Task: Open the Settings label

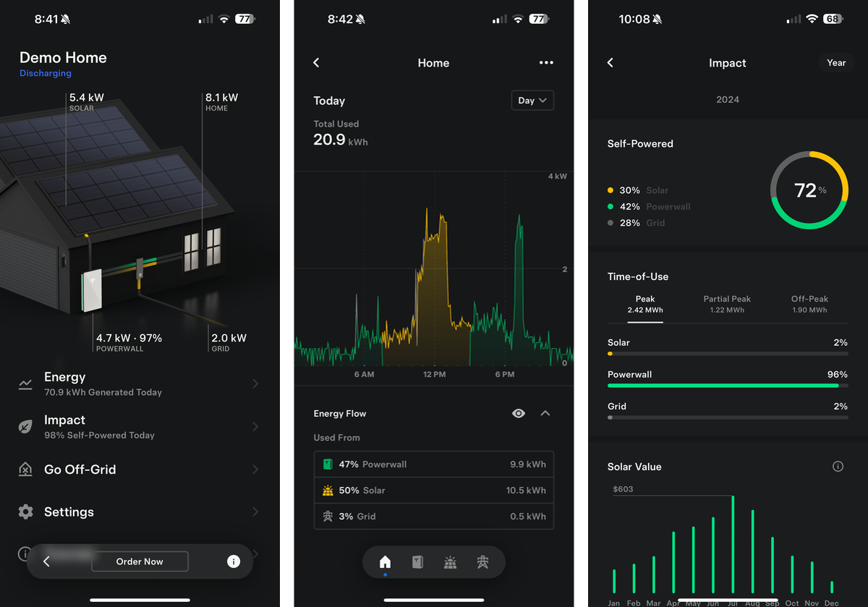Action: (69, 512)
